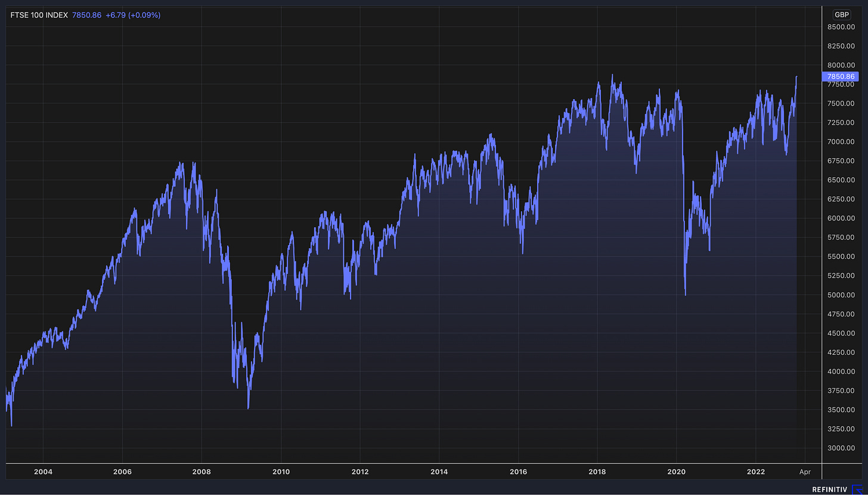868x495 pixels.
Task: Select the 2004 year on time axis
Action: coord(43,472)
